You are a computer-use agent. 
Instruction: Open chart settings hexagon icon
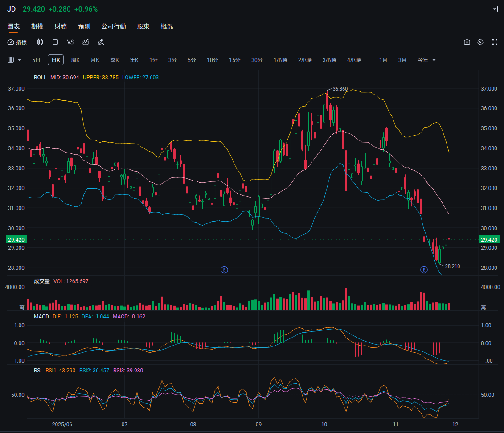coord(480,42)
